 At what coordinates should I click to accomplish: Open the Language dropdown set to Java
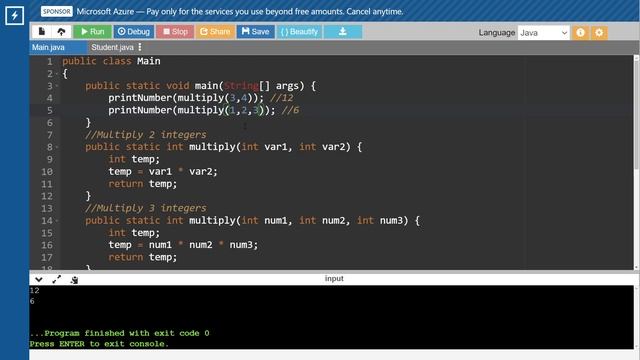point(543,33)
